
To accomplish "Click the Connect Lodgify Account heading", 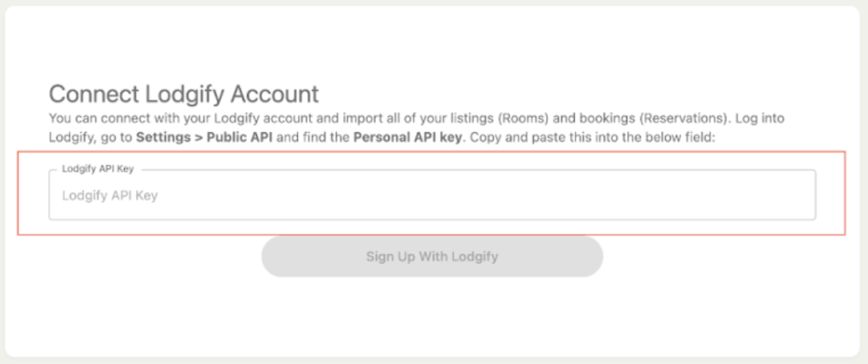I will pos(184,94).
